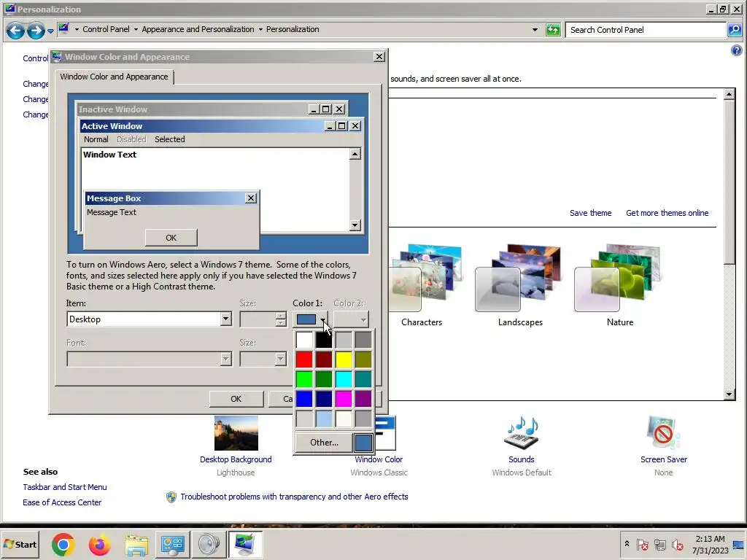Expand the Appearance and Personalization breadcrumb arrow
Viewport: 747px width, 560px height.
point(260,29)
